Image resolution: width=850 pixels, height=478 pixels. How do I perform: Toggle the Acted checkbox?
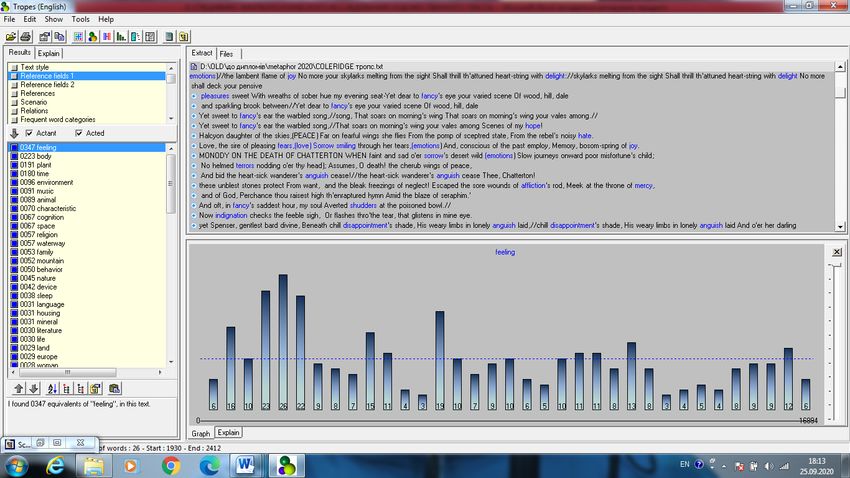pyautogui.click(x=79, y=133)
